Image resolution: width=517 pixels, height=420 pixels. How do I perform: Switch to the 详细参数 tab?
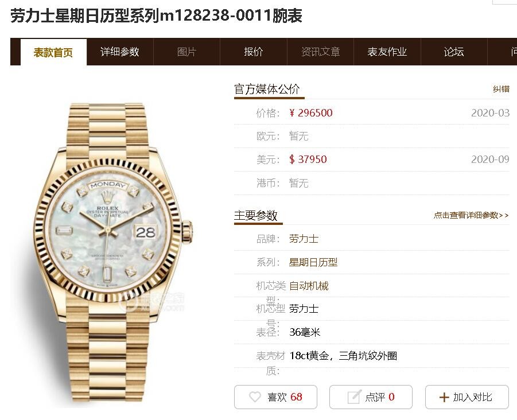(x=120, y=52)
